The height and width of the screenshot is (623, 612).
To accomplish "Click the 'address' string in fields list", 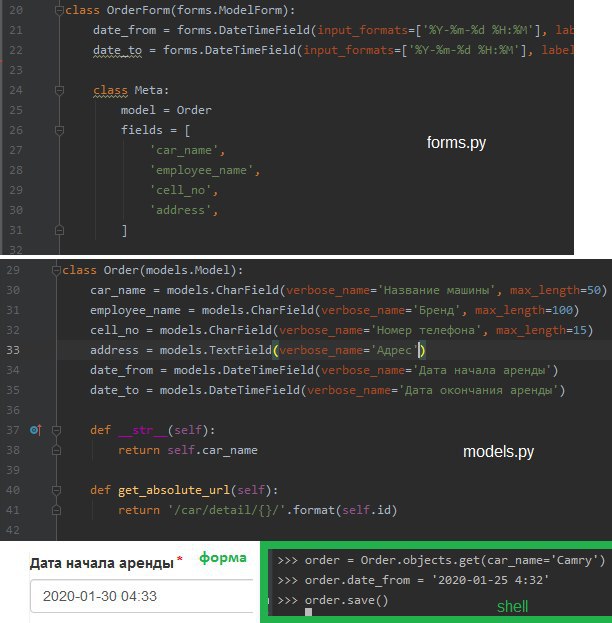I will point(180,210).
